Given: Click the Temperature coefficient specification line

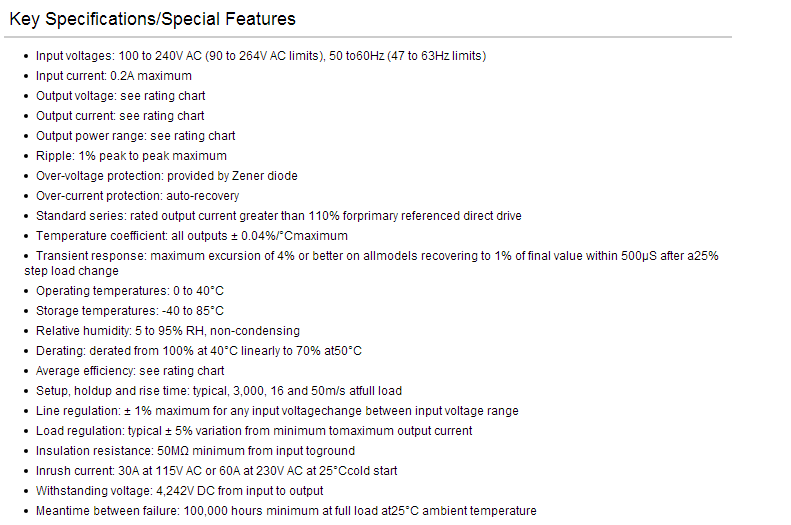Looking at the screenshot, I should point(192,236).
